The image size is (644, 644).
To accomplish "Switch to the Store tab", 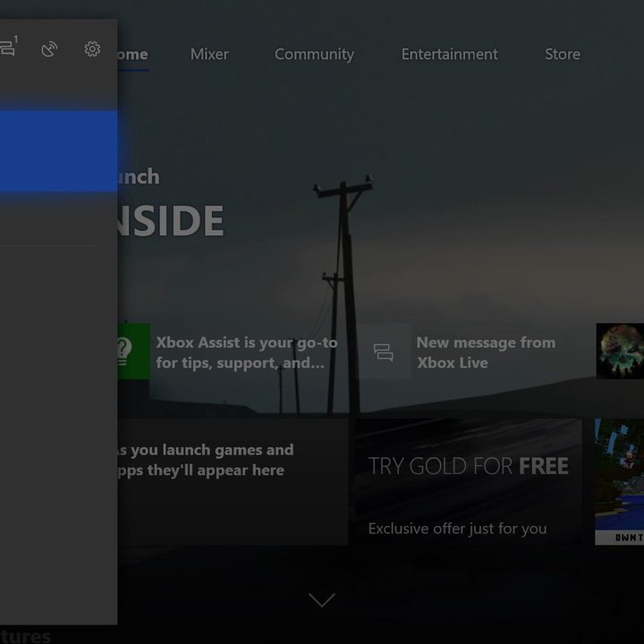I will 563,55.
